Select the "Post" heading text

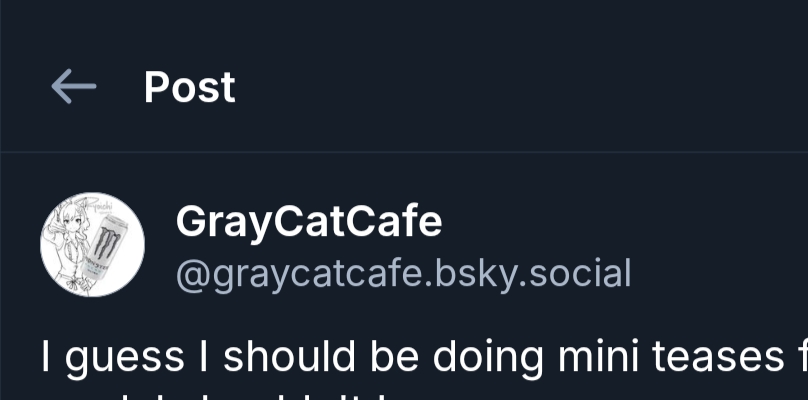189,88
